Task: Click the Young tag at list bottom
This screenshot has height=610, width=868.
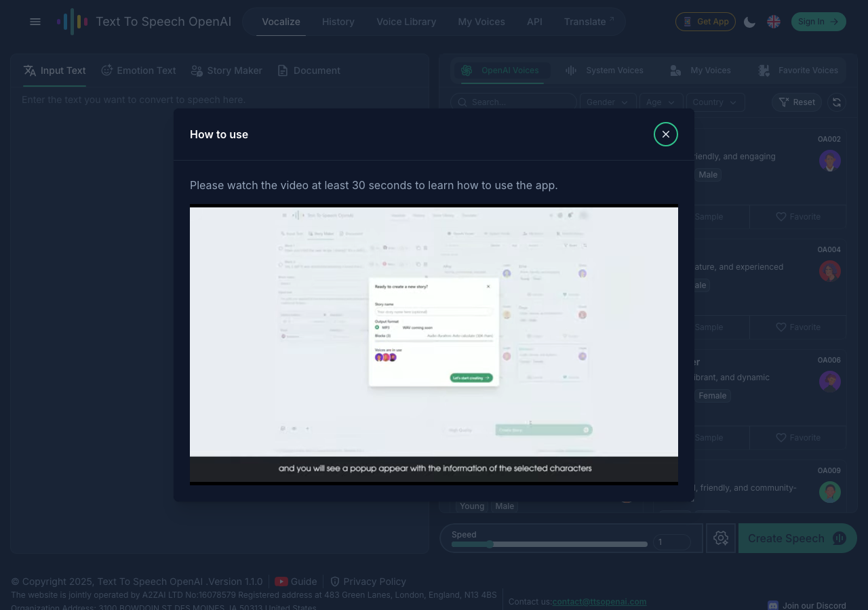Action: tap(472, 506)
